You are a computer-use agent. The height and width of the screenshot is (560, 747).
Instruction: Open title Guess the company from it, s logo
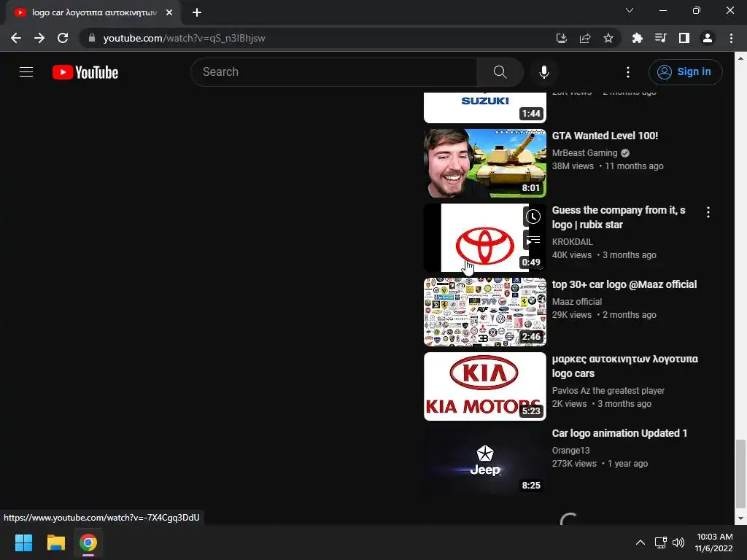pyautogui.click(x=619, y=217)
